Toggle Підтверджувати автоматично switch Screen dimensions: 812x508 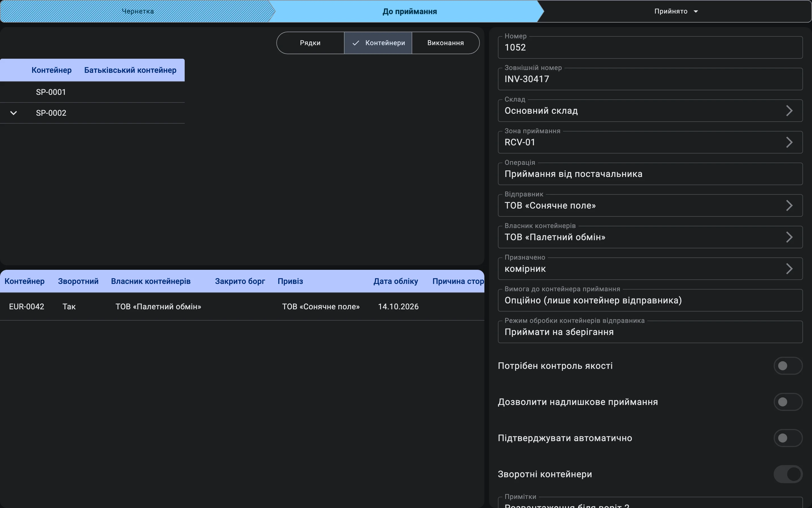click(x=788, y=438)
